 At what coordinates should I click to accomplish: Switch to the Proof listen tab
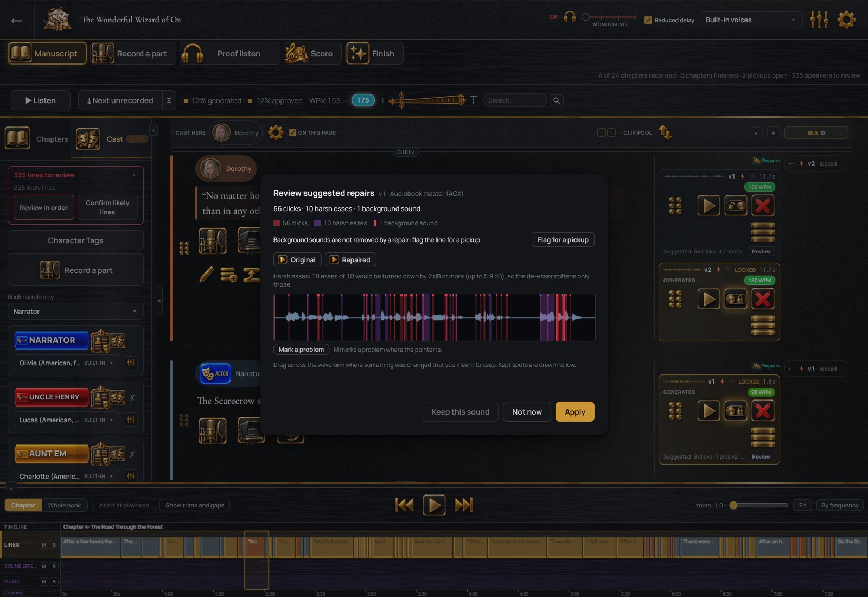point(230,54)
